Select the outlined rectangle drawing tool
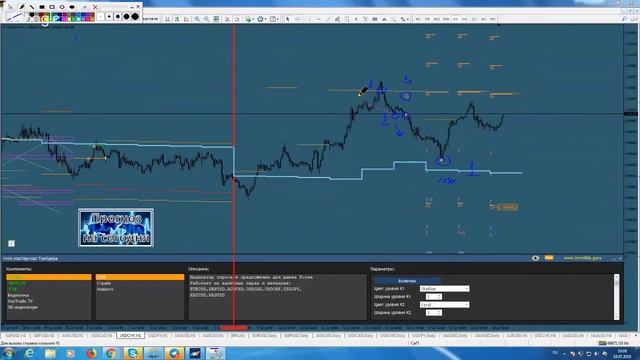Viewport: 640px width, 360px height. pos(52,7)
